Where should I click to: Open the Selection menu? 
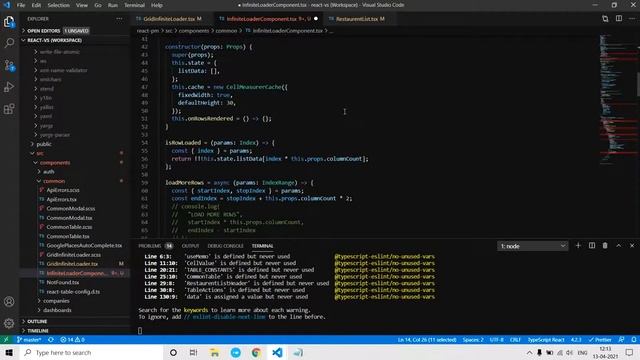pos(58,5)
